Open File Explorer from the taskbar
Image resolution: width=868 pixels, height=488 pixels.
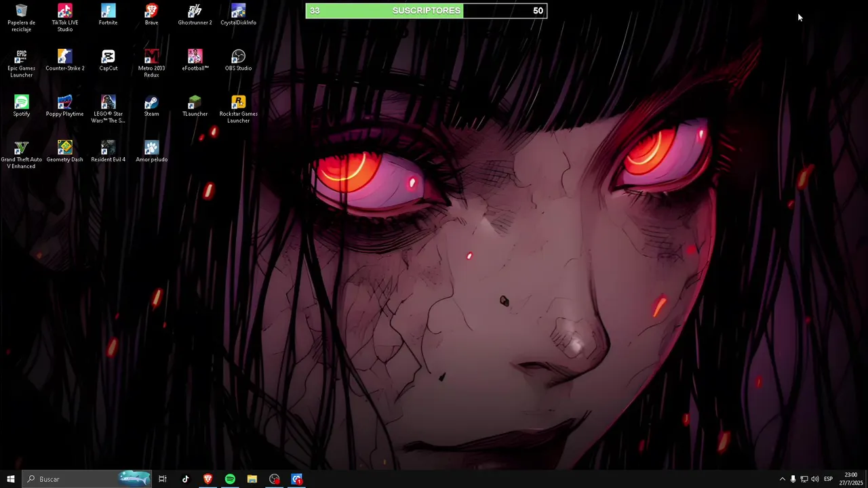252,479
